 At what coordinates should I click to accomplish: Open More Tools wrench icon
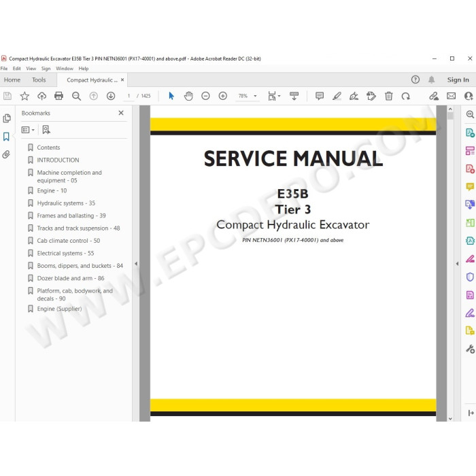(x=470, y=349)
